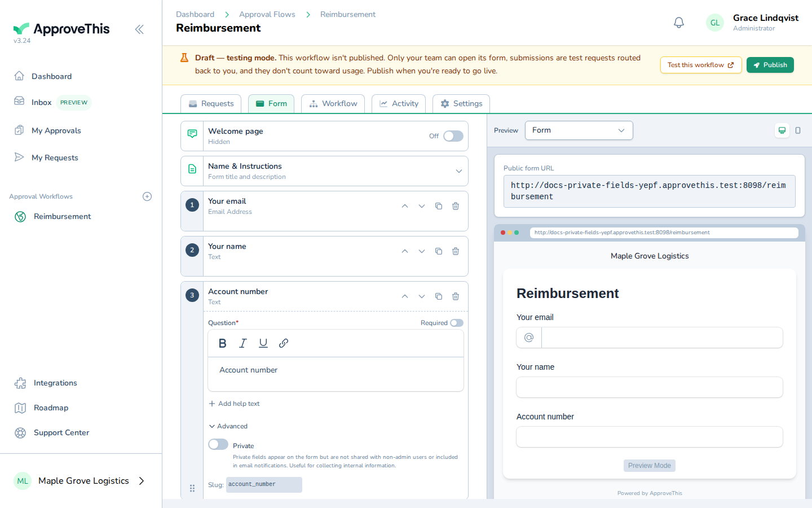Viewport: 812px width, 508px height.
Task: Click the ApproveThis logo
Action: pyautogui.click(x=61, y=29)
